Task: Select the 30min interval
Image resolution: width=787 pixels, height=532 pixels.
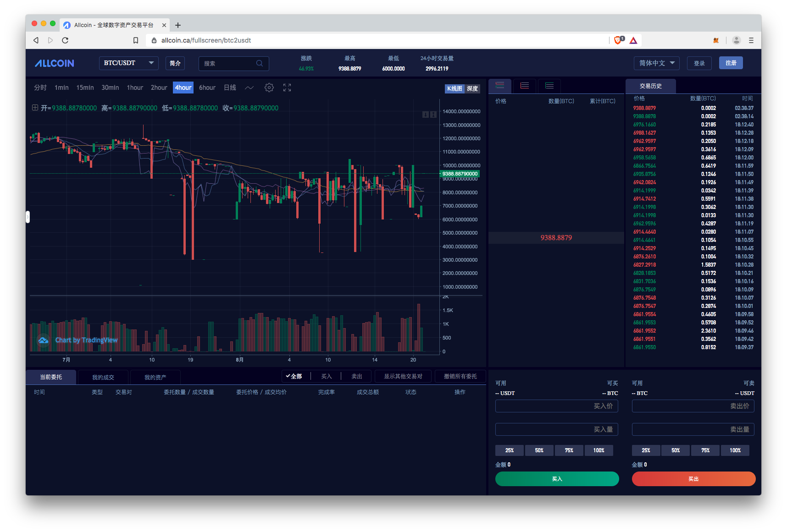Action: pos(110,88)
